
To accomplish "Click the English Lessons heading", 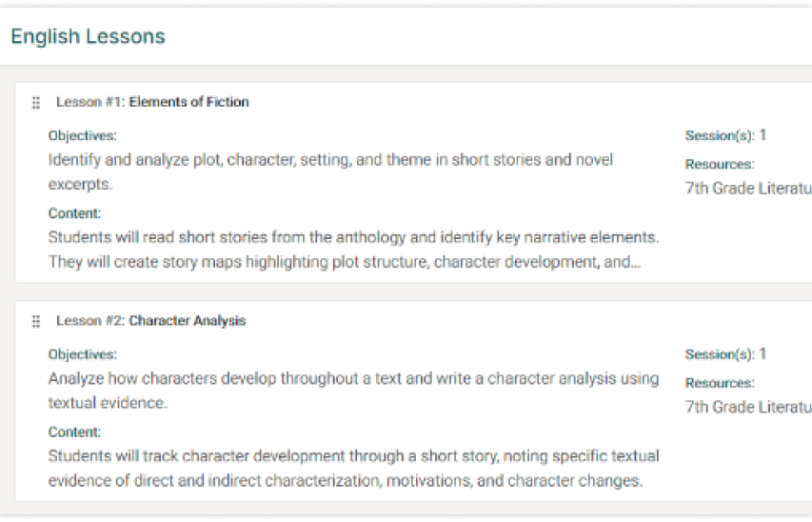I will [88, 36].
